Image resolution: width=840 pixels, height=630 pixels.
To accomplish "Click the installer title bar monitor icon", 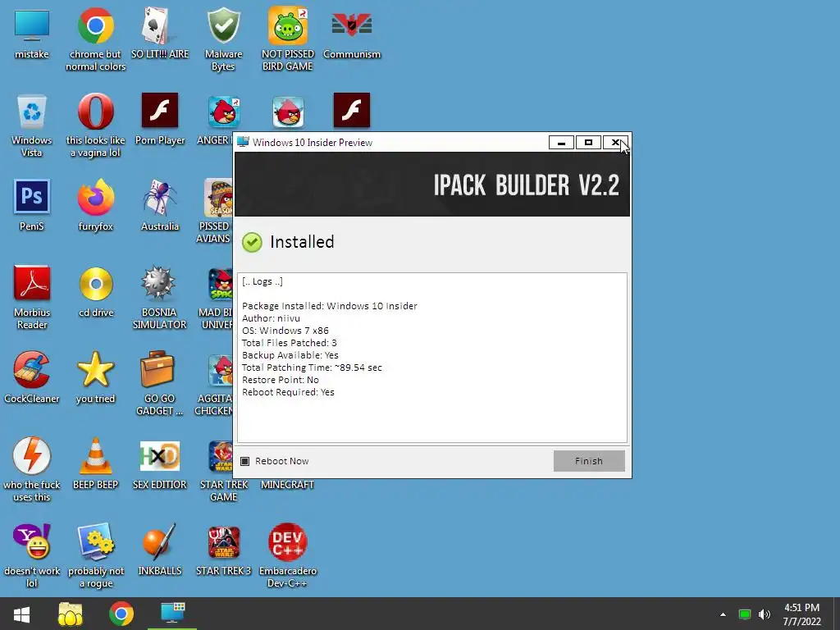I will point(243,142).
